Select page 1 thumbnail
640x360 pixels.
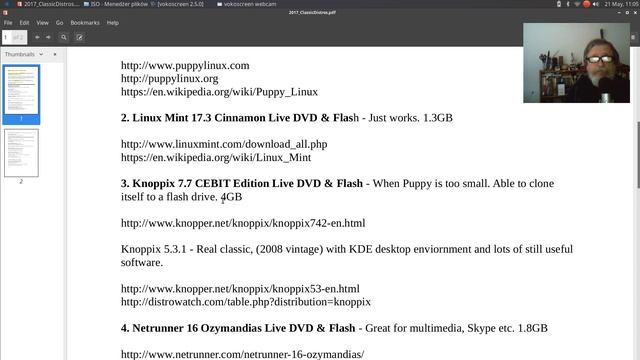pyautogui.click(x=21, y=94)
